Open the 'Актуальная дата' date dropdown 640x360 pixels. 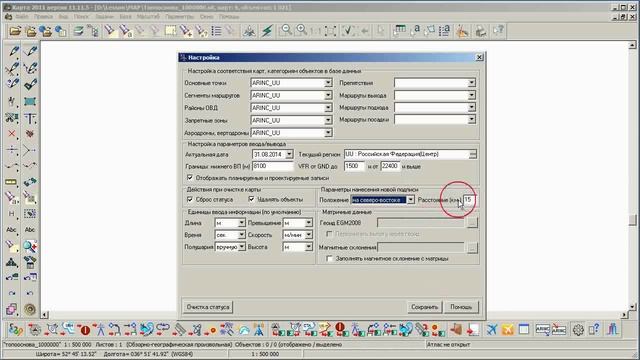coord(289,154)
